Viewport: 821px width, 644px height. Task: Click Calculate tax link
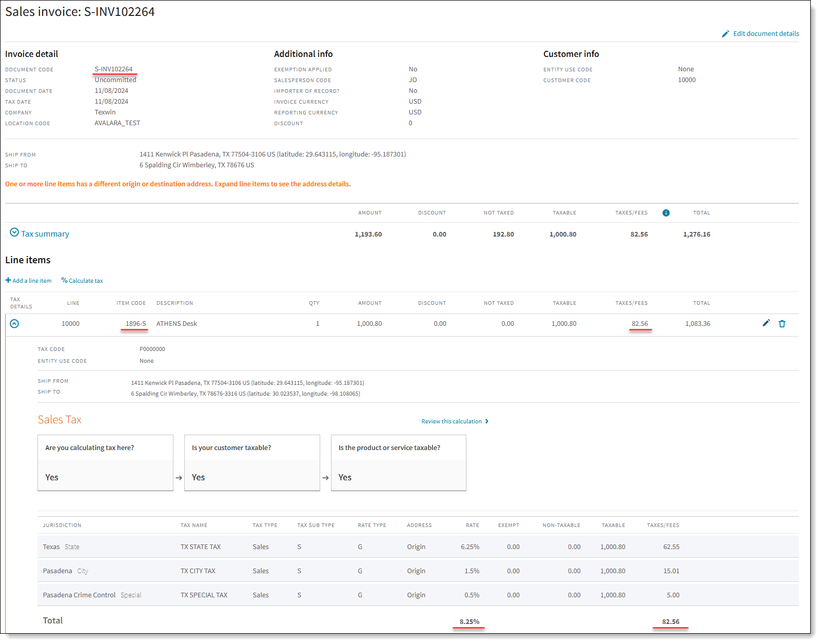click(86, 281)
